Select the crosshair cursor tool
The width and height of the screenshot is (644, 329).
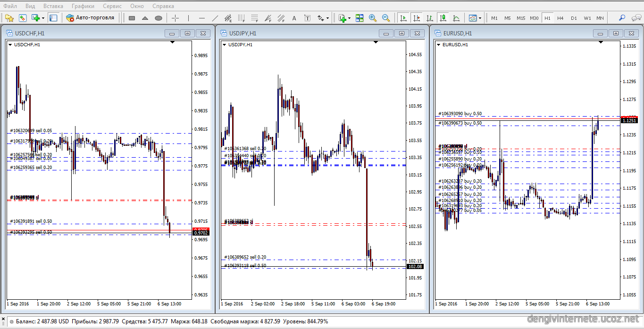175,18
